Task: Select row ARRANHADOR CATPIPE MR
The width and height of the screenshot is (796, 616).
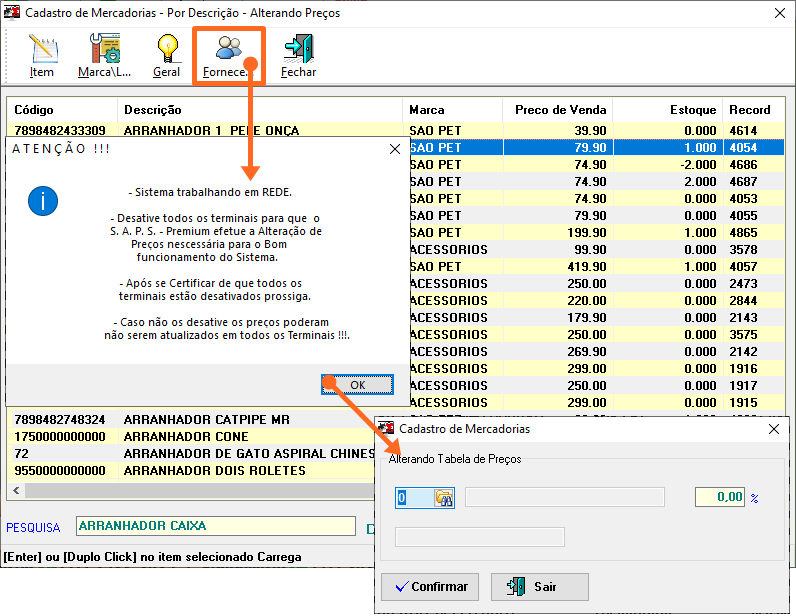Action: tap(191, 419)
